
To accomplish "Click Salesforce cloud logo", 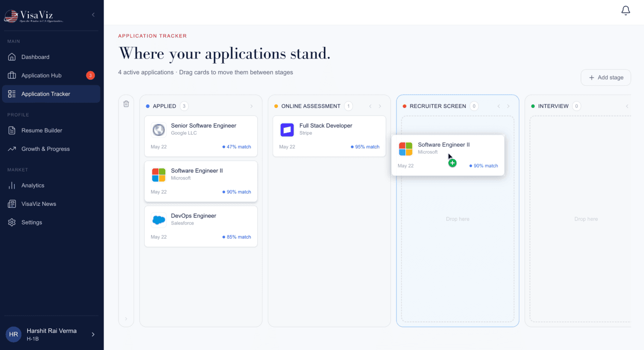I will 159,220.
